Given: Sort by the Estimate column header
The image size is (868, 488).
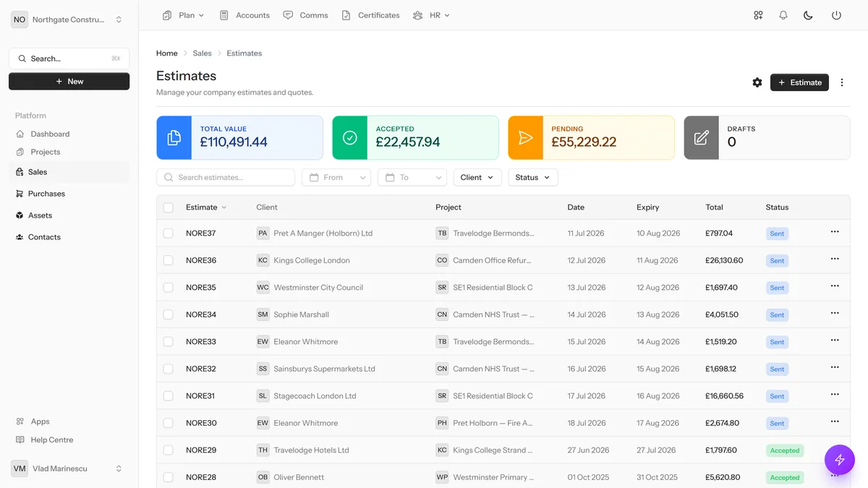Looking at the screenshot, I should [206, 207].
